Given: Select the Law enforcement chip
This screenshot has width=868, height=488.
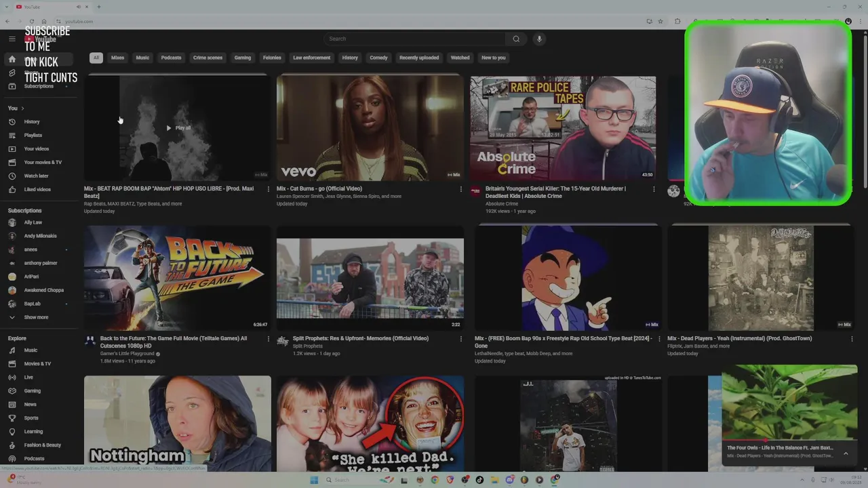Looking at the screenshot, I should point(312,58).
